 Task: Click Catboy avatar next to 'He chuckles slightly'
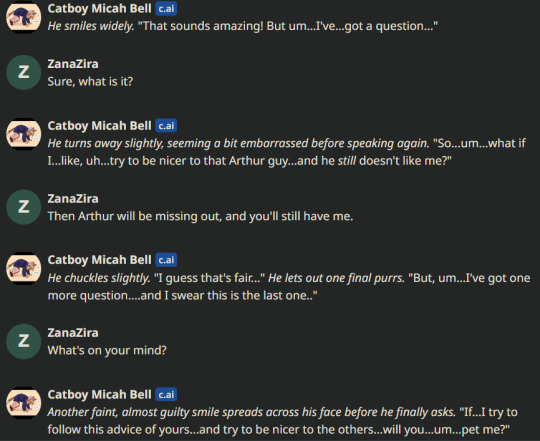tap(23, 269)
